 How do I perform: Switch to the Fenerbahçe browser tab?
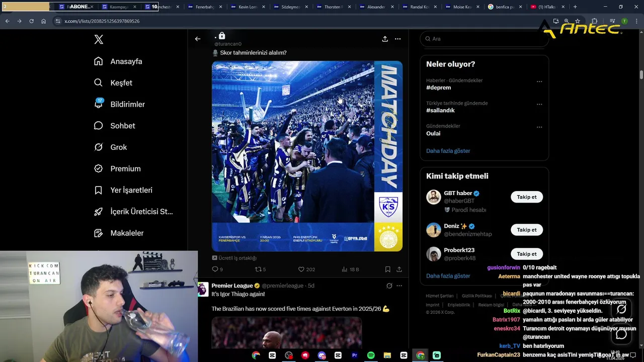(204, 7)
